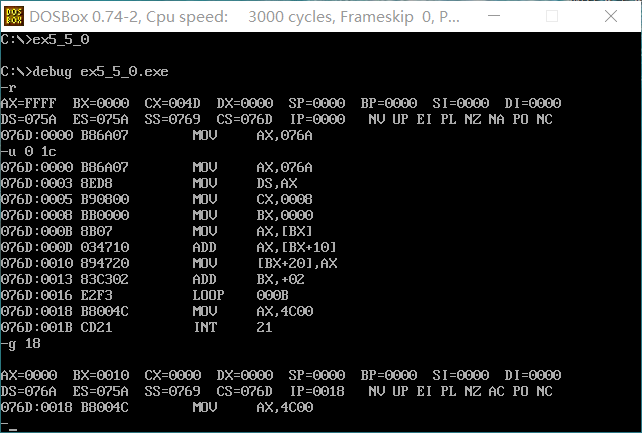
Task: Click the AX=0000 register value
Action: point(29,375)
